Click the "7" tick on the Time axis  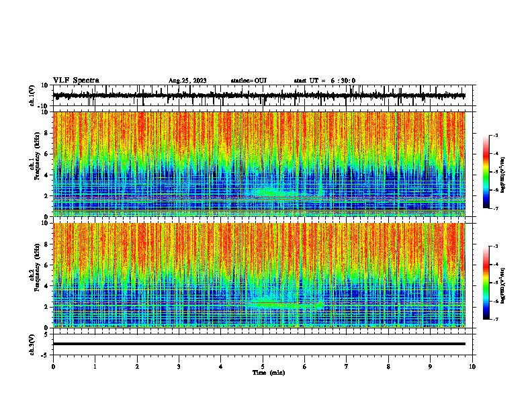(347, 367)
